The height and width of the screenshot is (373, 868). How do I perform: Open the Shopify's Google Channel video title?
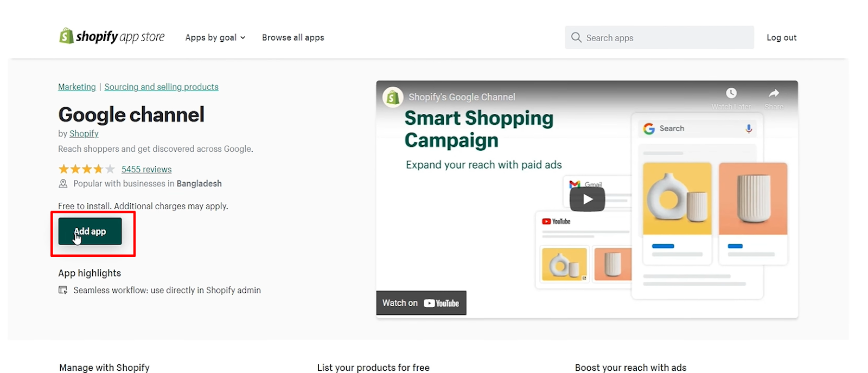coord(462,97)
